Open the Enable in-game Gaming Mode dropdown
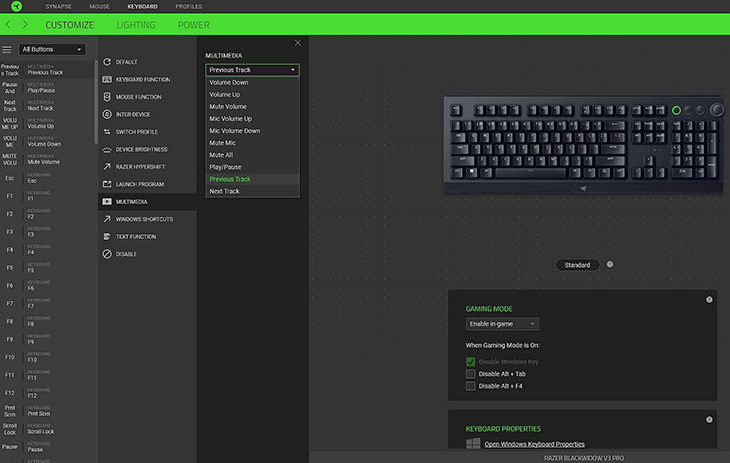Screen dimensions: 730x463 click(502, 324)
